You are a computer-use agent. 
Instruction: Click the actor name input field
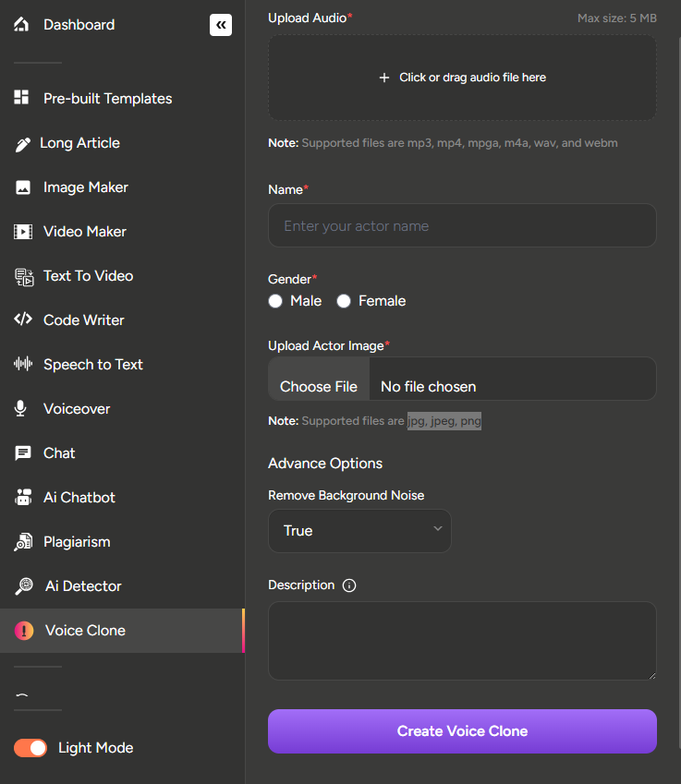pos(462,226)
